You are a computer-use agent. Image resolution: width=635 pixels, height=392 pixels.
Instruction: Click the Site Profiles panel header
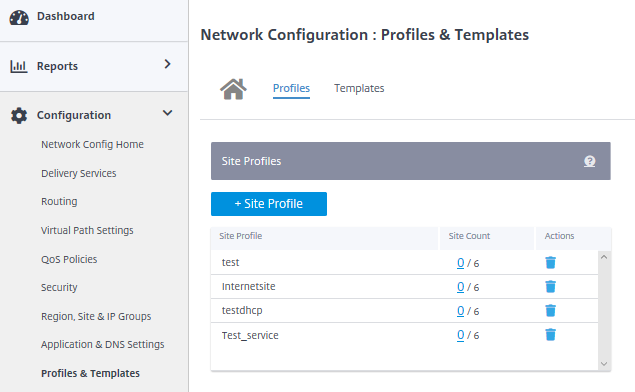tap(411, 161)
